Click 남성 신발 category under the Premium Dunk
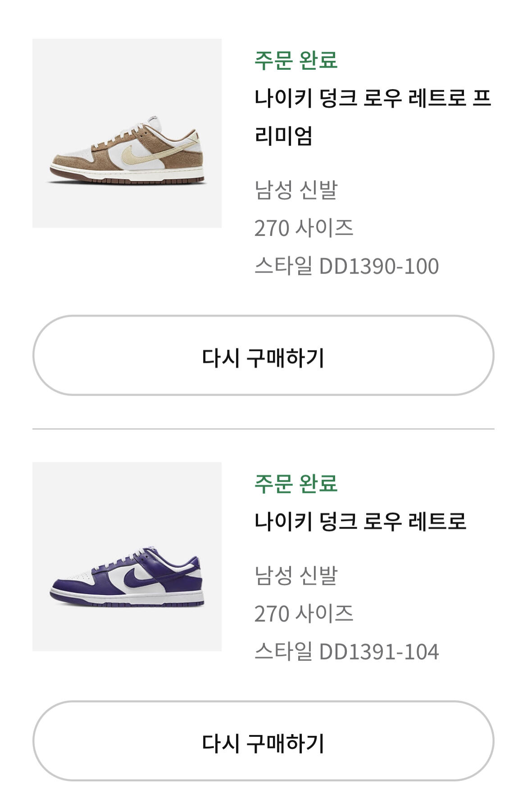The width and height of the screenshot is (527, 812). (296, 189)
